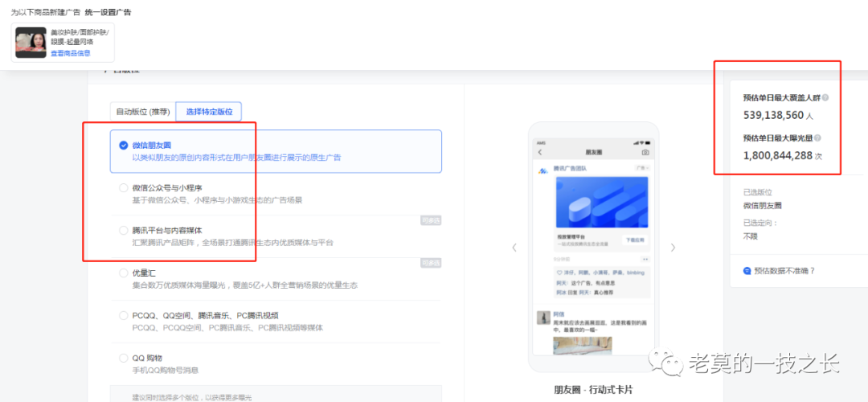
Task: Click the 集合数万优质媒体海量曝光 description
Action: tap(244, 285)
